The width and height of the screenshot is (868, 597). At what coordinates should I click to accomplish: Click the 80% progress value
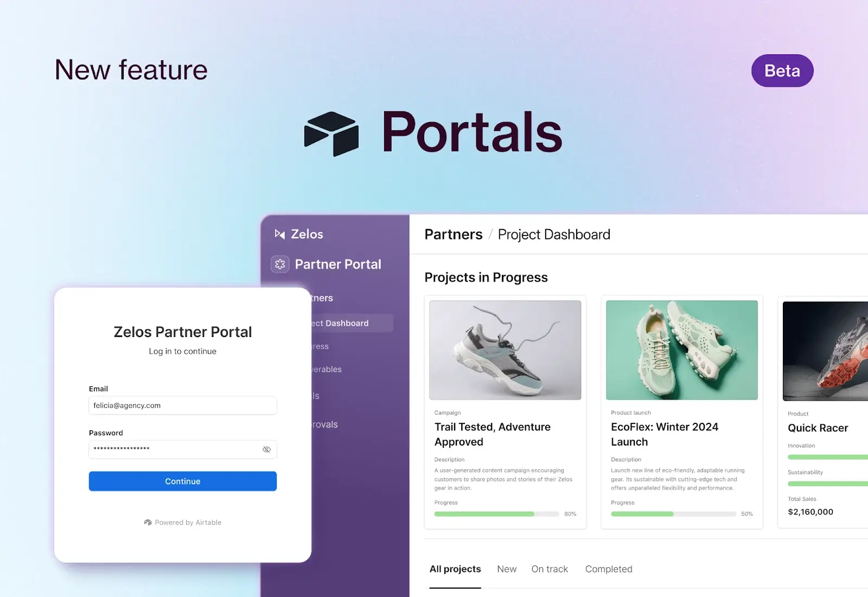(x=570, y=514)
